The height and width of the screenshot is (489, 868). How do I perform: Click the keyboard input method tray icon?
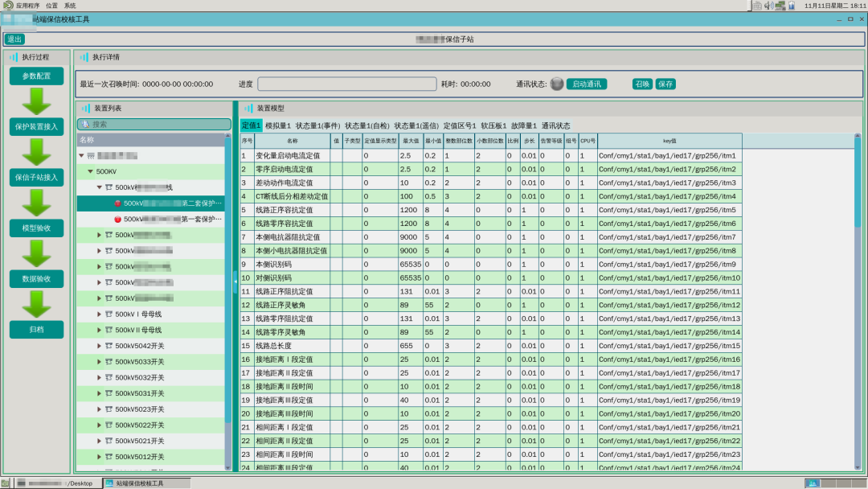pyautogui.click(x=757, y=5)
